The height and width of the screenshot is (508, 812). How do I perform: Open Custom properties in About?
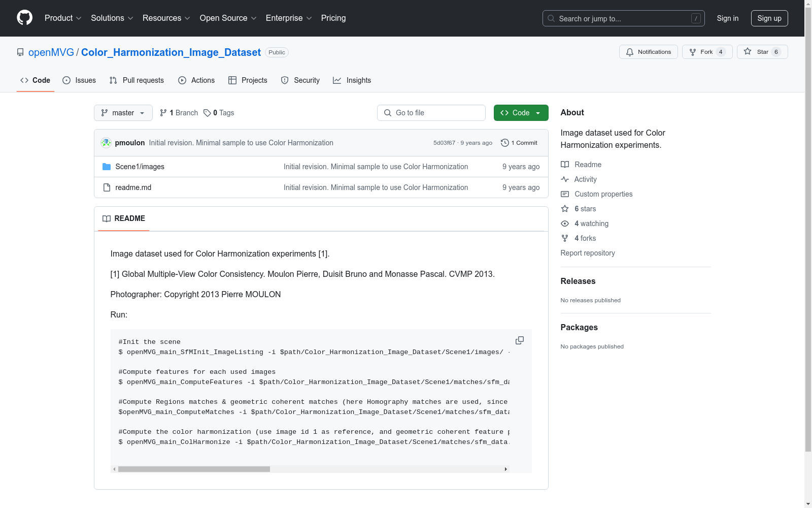(597, 194)
